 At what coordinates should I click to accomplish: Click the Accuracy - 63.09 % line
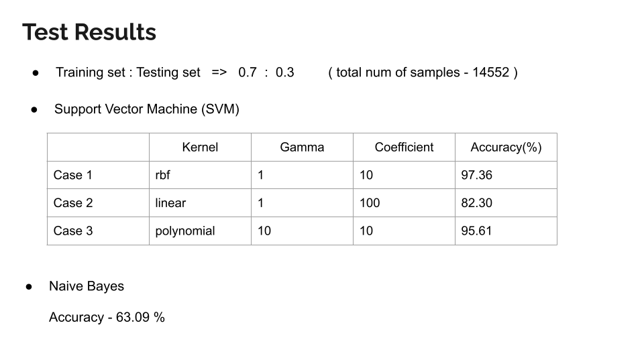tap(107, 317)
